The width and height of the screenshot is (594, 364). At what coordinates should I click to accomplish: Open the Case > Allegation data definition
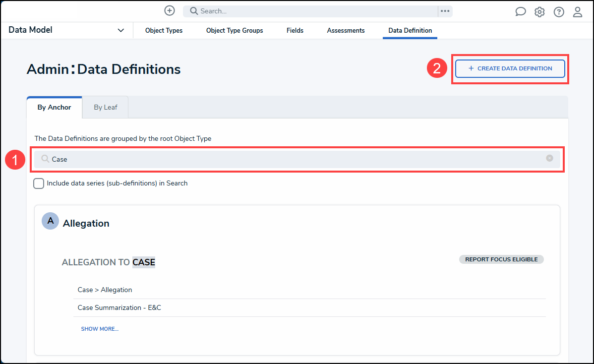(105, 290)
